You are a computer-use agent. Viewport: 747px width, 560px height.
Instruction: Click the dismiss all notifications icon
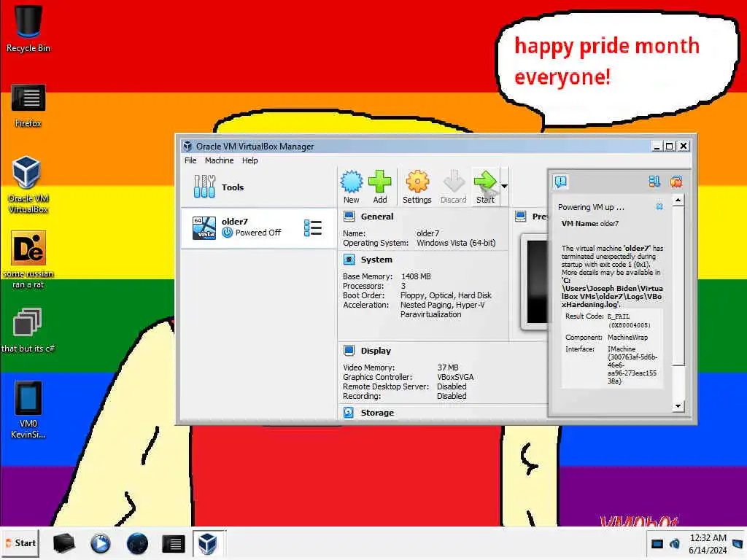[x=676, y=182]
